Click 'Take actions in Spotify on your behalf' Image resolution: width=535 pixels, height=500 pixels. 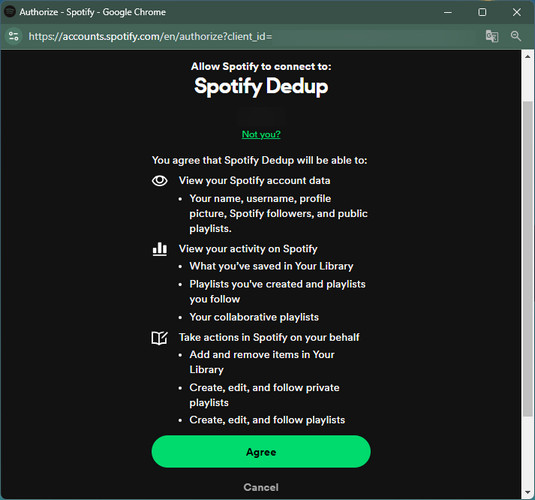269,337
